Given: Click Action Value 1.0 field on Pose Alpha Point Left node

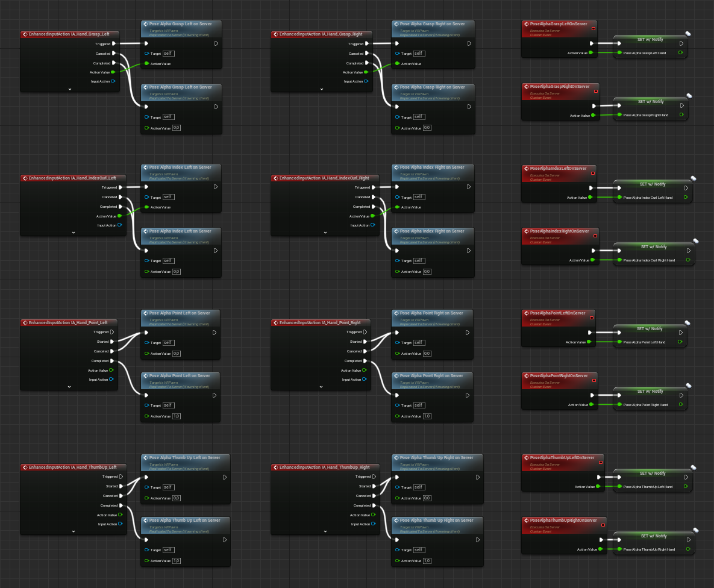Looking at the screenshot, I should [176, 416].
